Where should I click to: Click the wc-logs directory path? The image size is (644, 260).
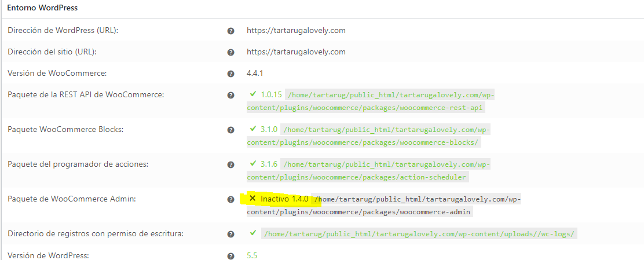pyautogui.click(x=419, y=234)
